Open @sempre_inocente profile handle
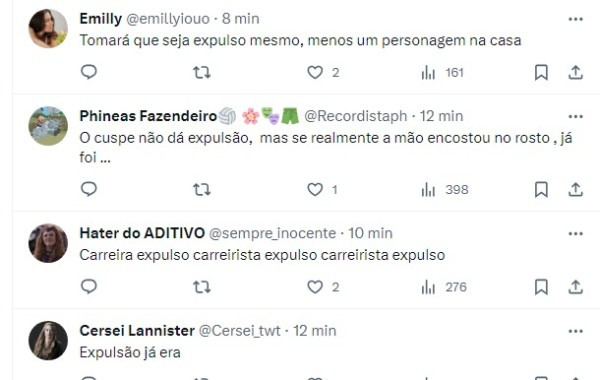Image resolution: width=600 pixels, height=380 pixels. click(x=272, y=233)
